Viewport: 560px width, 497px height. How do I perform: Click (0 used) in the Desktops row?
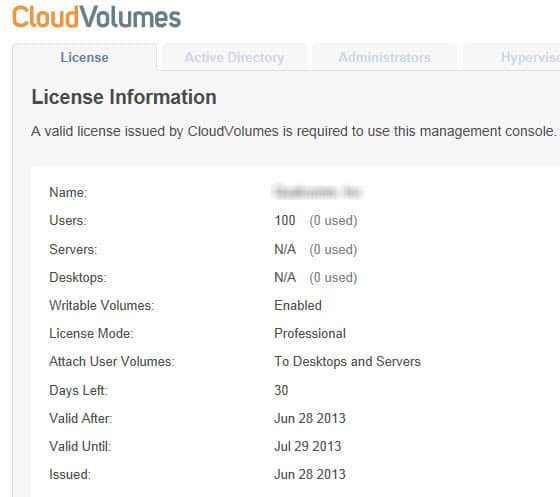[x=333, y=278]
